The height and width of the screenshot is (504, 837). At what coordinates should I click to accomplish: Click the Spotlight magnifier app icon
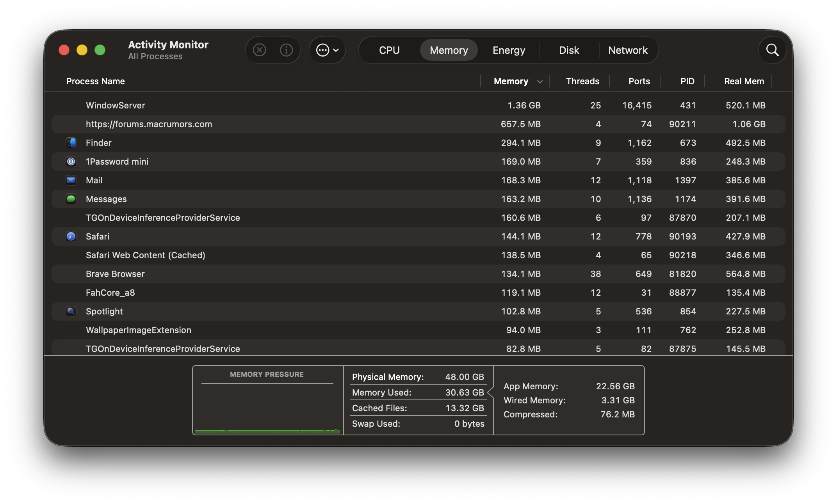[71, 311]
